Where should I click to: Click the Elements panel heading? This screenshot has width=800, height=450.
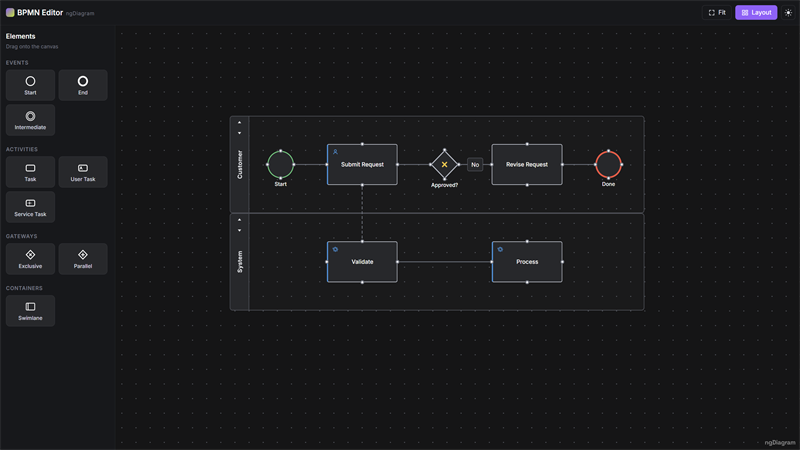20,36
